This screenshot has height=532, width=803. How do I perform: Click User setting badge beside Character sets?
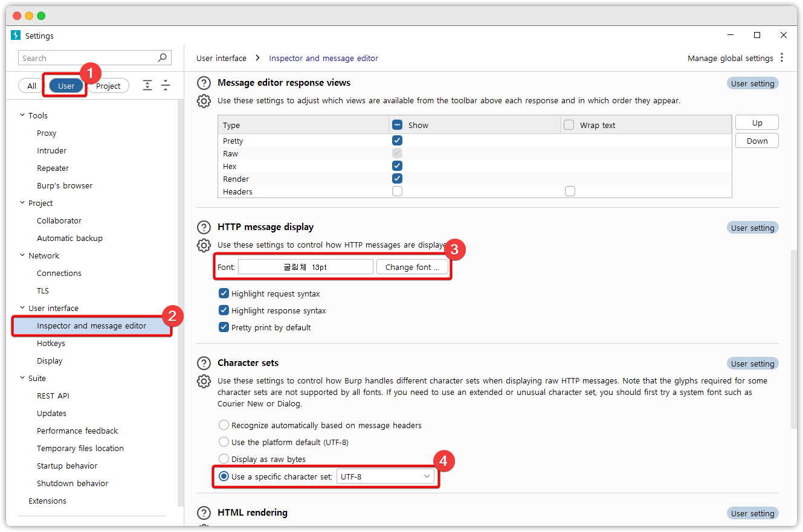point(752,364)
